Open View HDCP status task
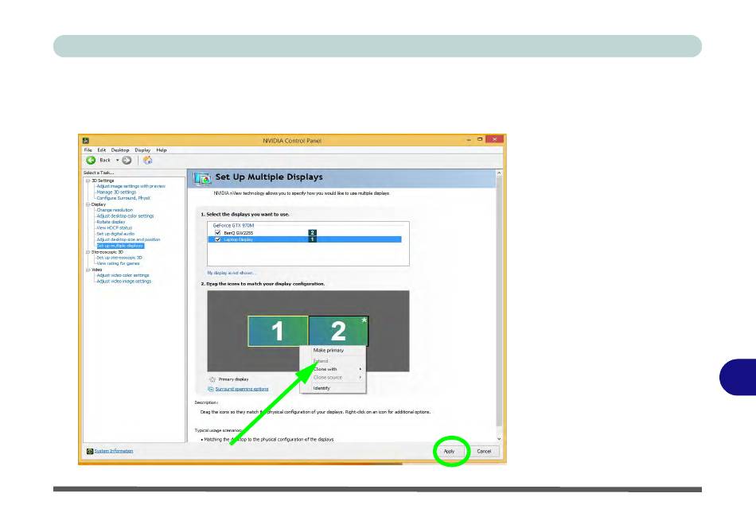The height and width of the screenshot is (532, 756). click(115, 228)
